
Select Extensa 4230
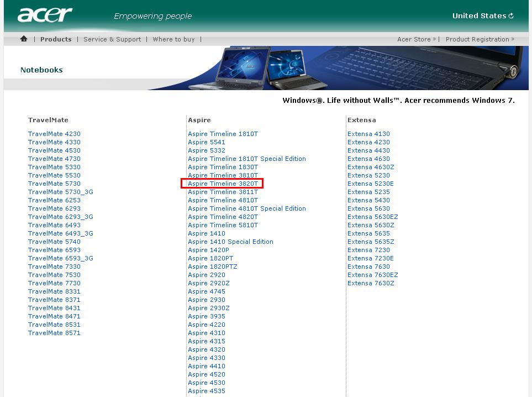pos(369,142)
